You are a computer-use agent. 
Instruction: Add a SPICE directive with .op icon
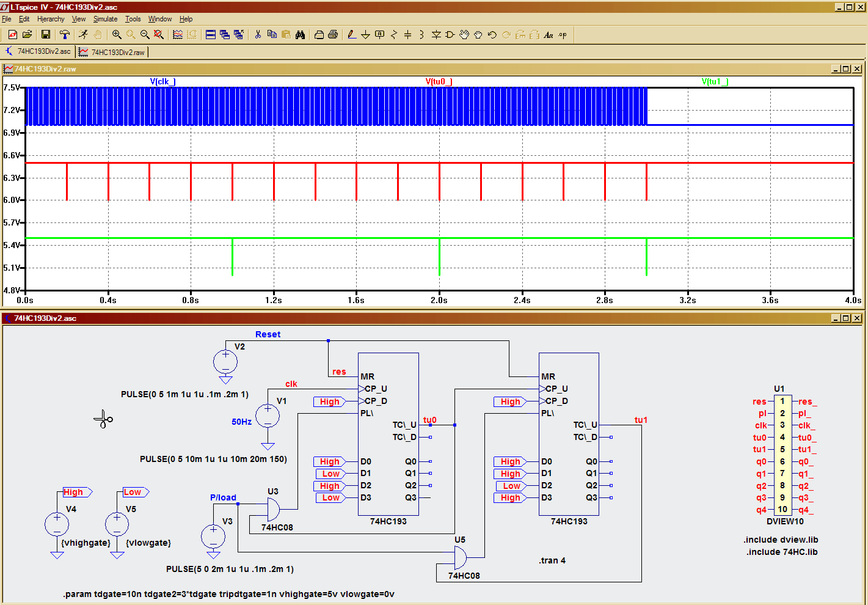(563, 35)
